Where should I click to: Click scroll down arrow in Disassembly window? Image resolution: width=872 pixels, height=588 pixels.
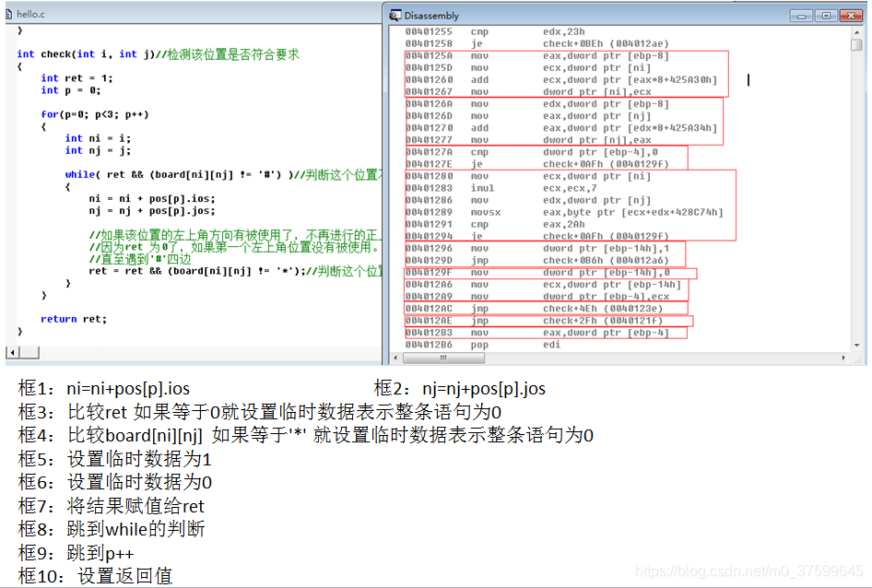(x=856, y=346)
